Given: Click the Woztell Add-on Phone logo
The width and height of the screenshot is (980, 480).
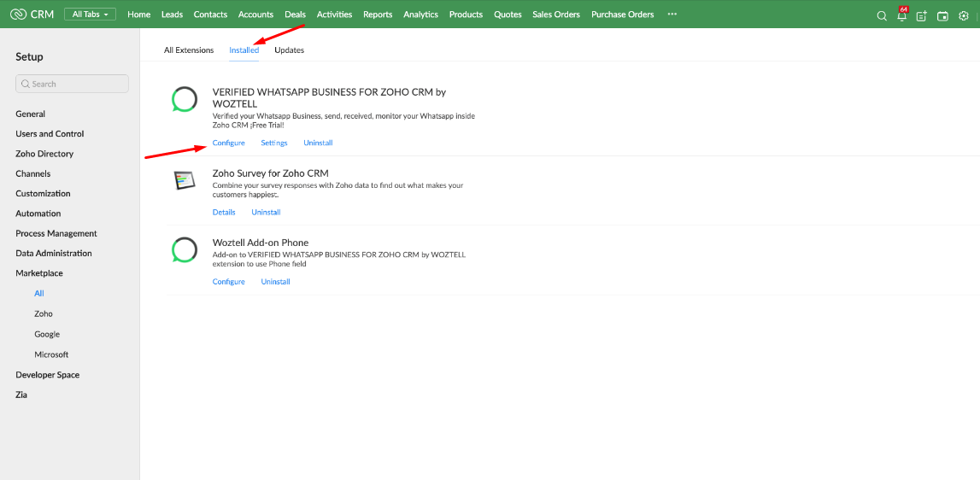Looking at the screenshot, I should click(x=185, y=250).
